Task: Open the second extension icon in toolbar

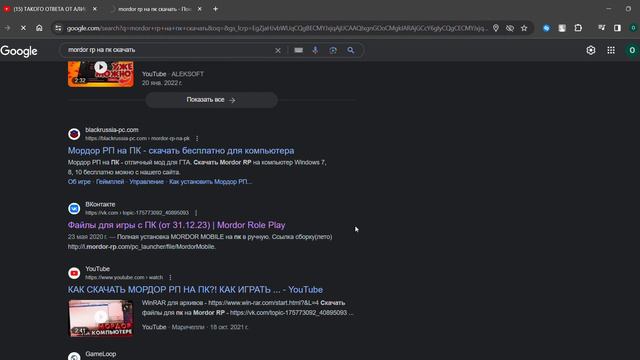Action: (x=562, y=28)
